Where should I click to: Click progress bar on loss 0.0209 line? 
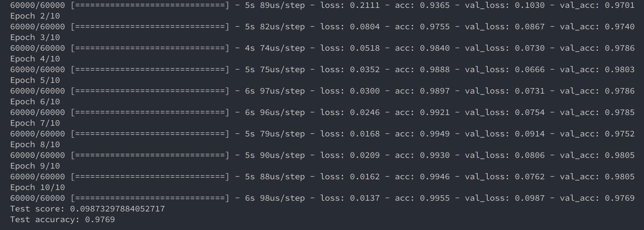pos(150,155)
